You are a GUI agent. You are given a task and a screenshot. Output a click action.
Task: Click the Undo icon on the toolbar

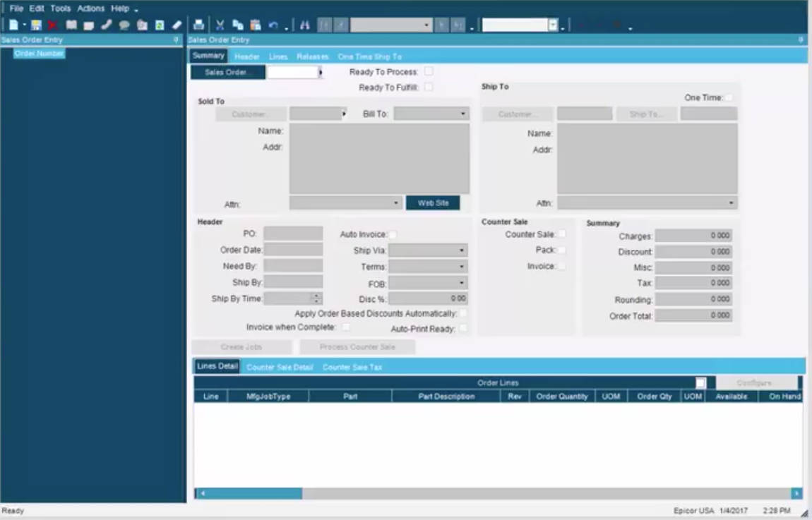(x=271, y=23)
